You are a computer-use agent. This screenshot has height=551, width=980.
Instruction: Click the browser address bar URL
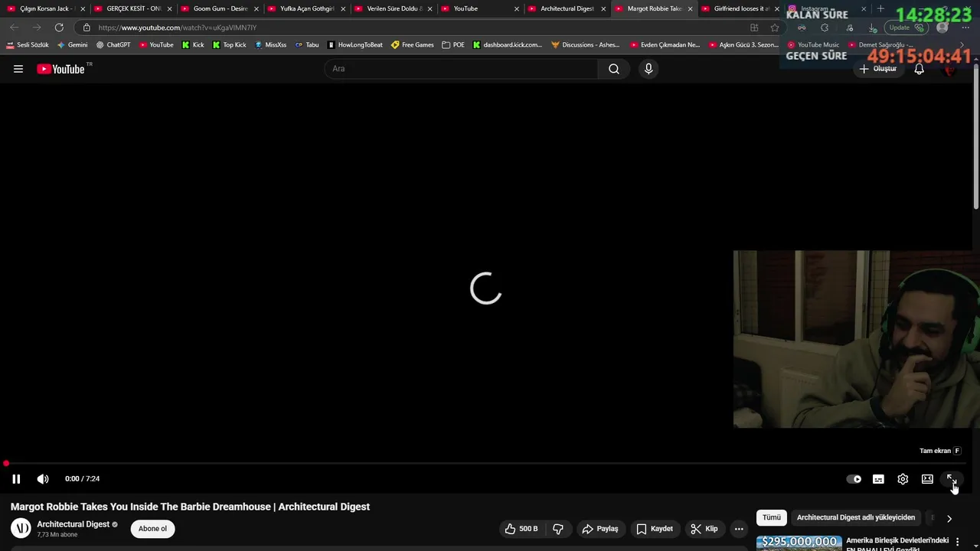[x=178, y=28]
